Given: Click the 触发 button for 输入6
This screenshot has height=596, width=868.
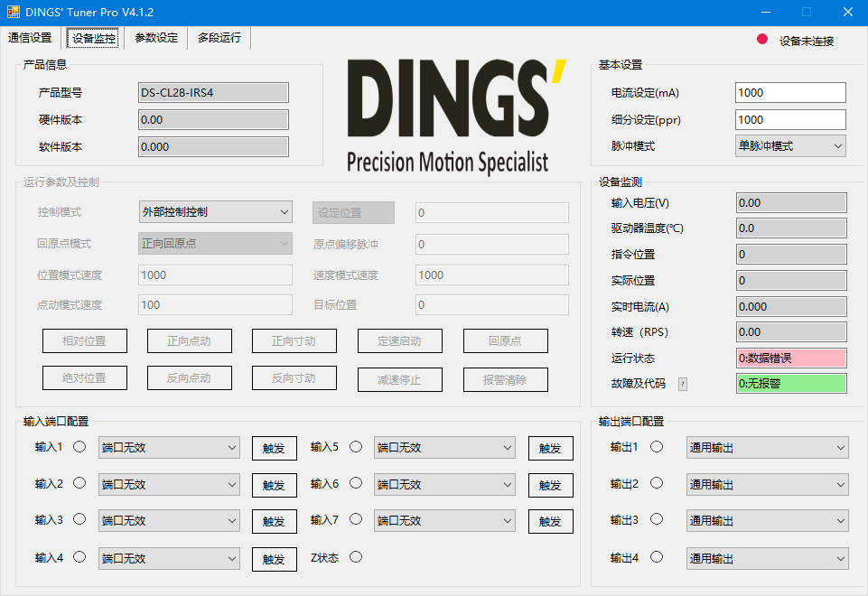Looking at the screenshot, I should [550, 485].
